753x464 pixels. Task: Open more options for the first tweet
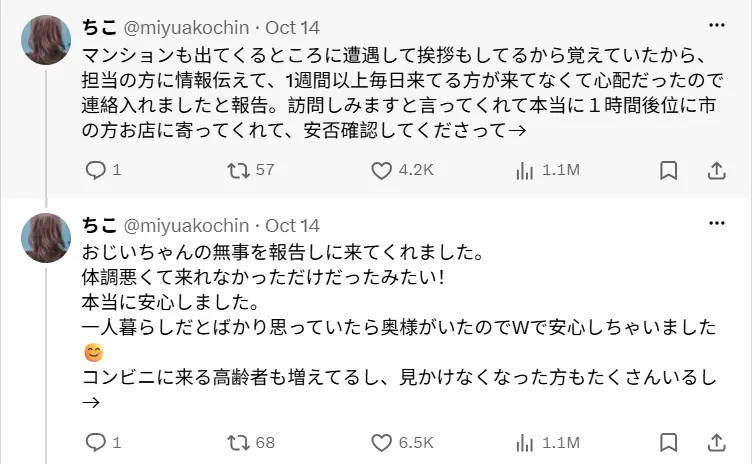(717, 25)
